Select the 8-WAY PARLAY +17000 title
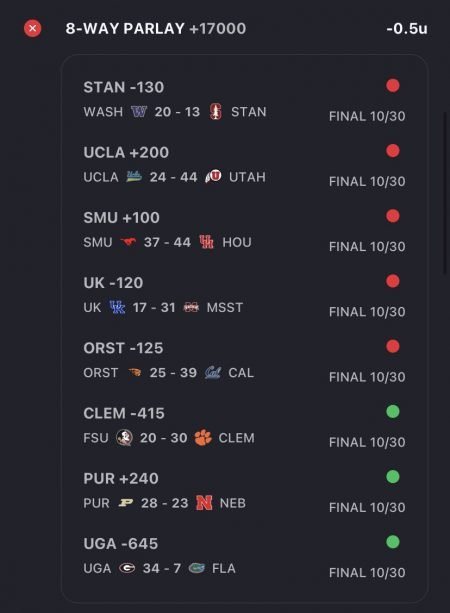 156,29
